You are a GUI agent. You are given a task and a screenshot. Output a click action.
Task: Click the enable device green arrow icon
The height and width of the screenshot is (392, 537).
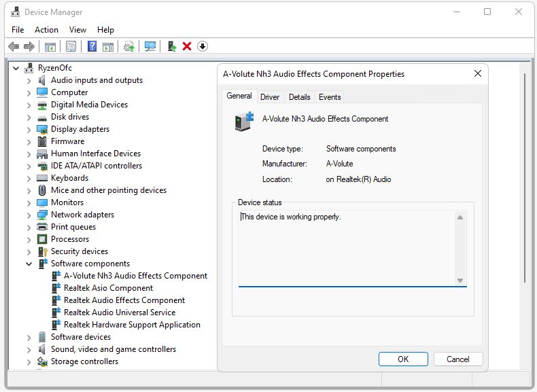(x=171, y=46)
